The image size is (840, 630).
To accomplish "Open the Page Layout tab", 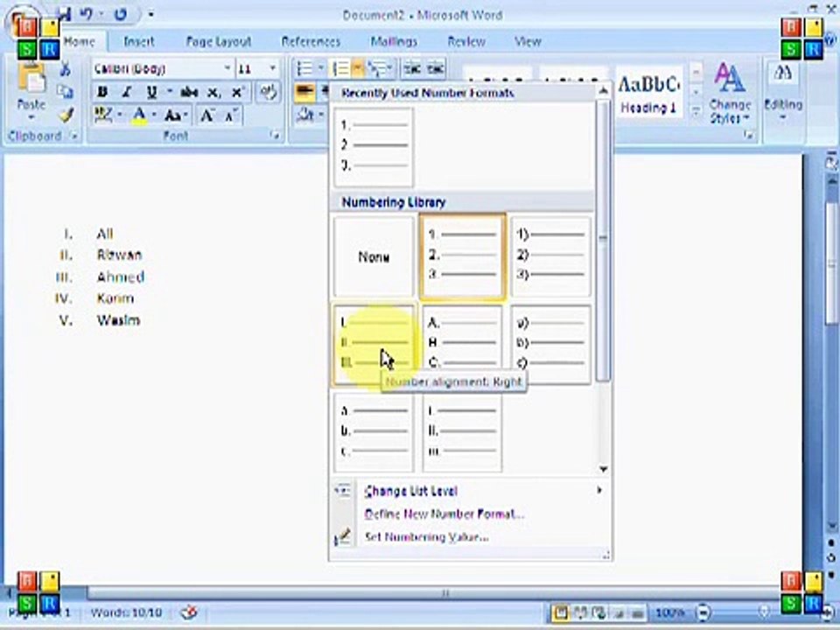I will 219,42.
